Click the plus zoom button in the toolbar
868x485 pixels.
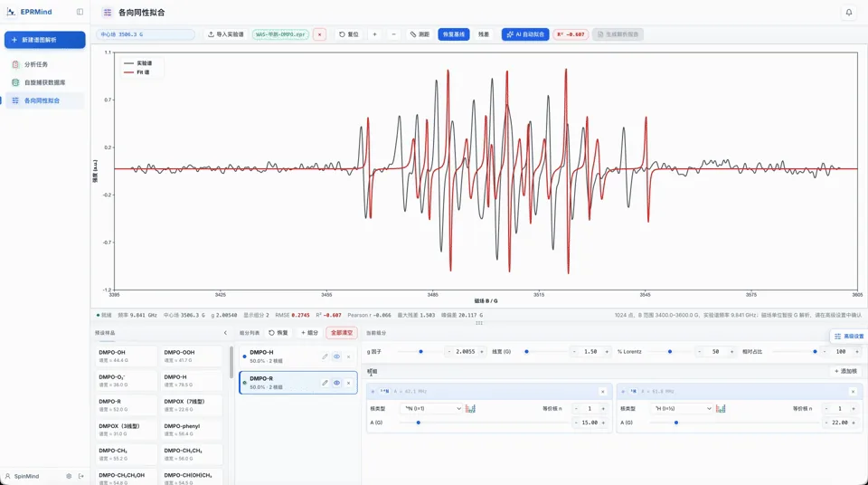point(374,34)
